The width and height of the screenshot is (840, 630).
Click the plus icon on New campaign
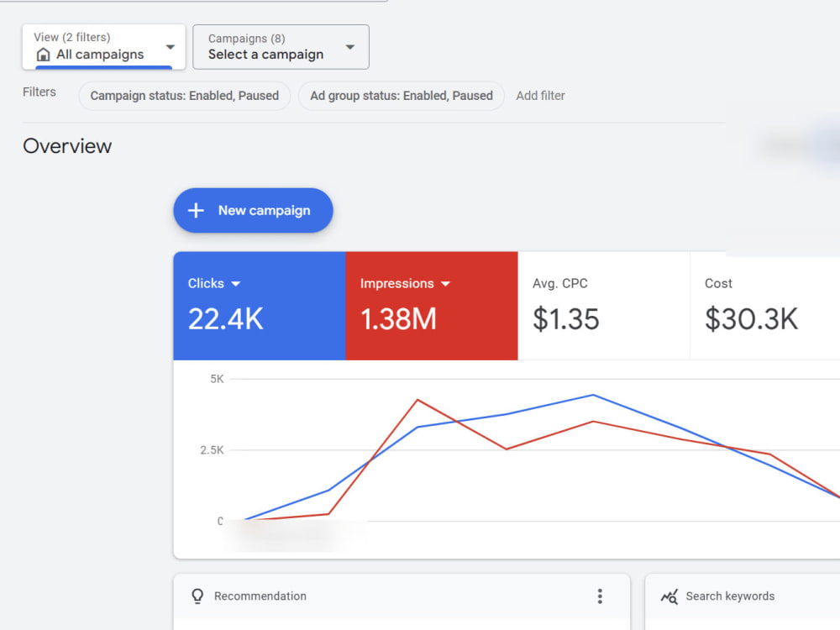(x=196, y=211)
